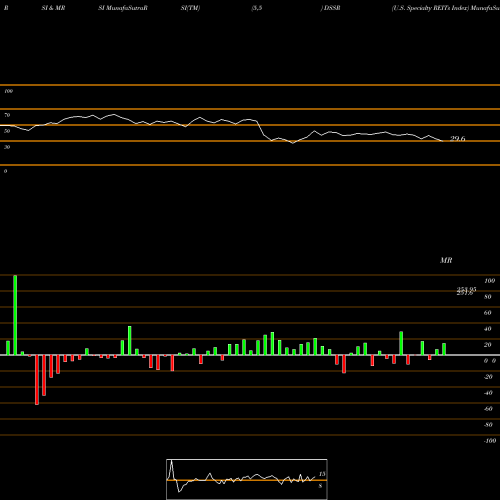
Task: Click the 100 label on the RSI axis
Action: (8, 91)
